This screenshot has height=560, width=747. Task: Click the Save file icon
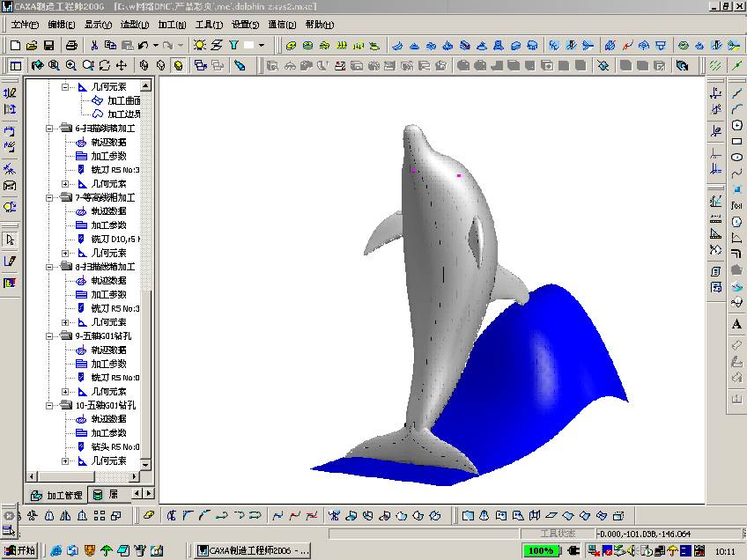click(48, 45)
